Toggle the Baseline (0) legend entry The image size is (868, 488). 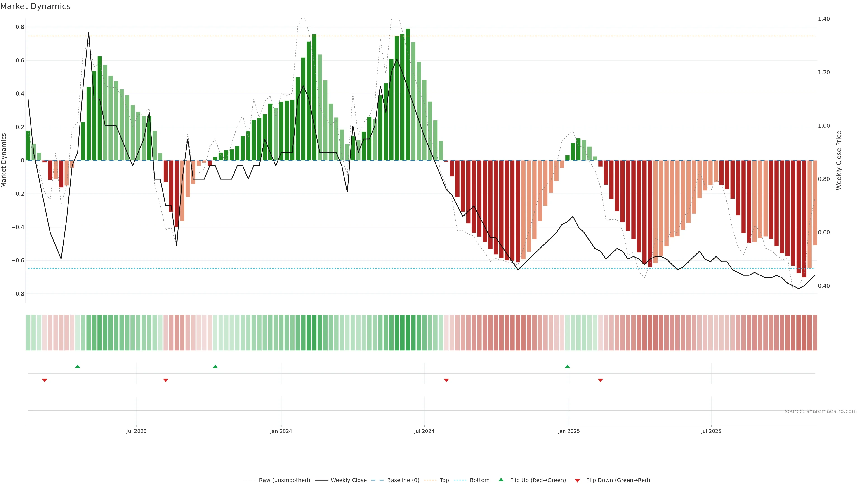pos(403,480)
